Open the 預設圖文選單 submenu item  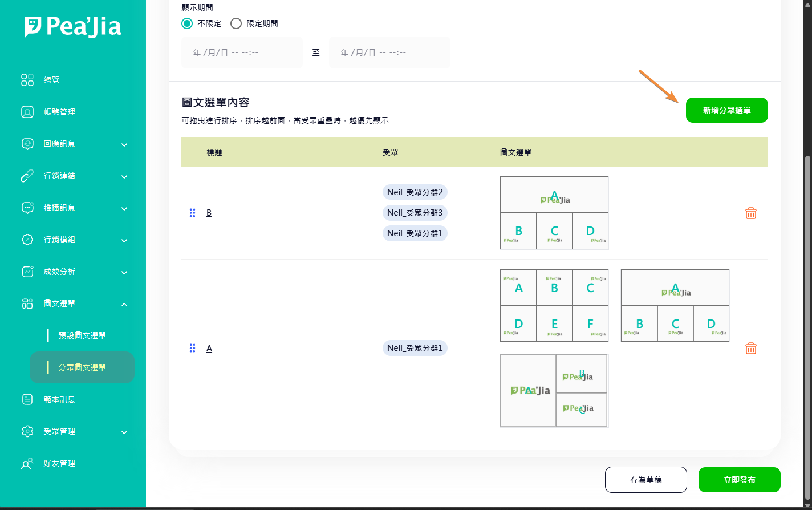coord(82,335)
